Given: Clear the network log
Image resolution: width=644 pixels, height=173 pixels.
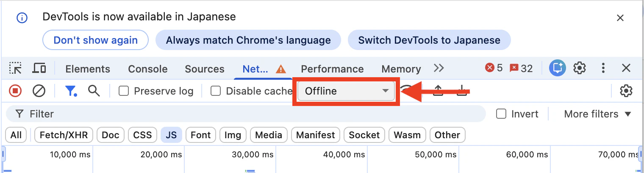Looking at the screenshot, I should 39,91.
